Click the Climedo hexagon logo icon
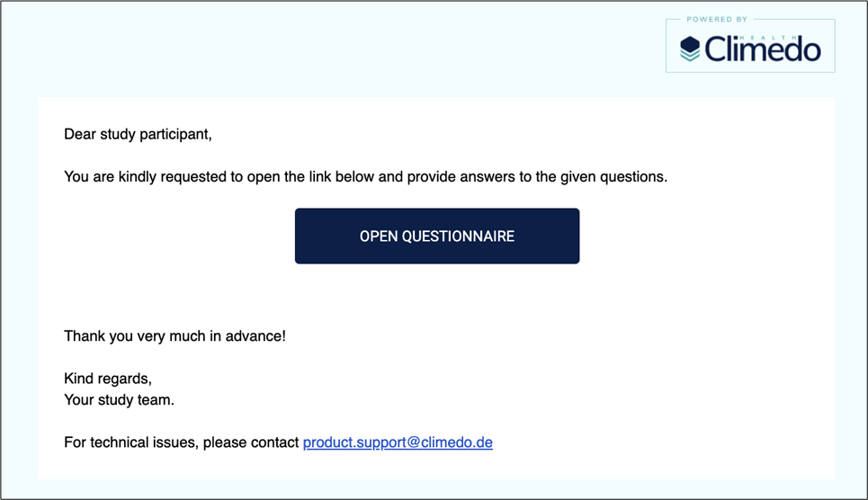868x500 pixels. tap(690, 49)
